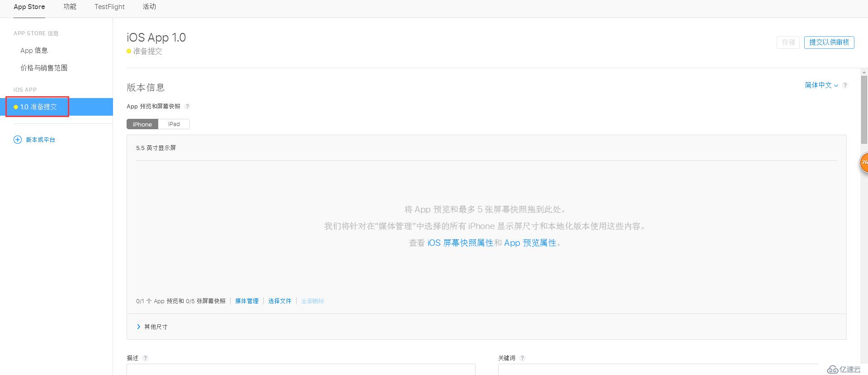Screen dimensions: 868x375
Task: Click the 媒体管理 link
Action: click(247, 301)
